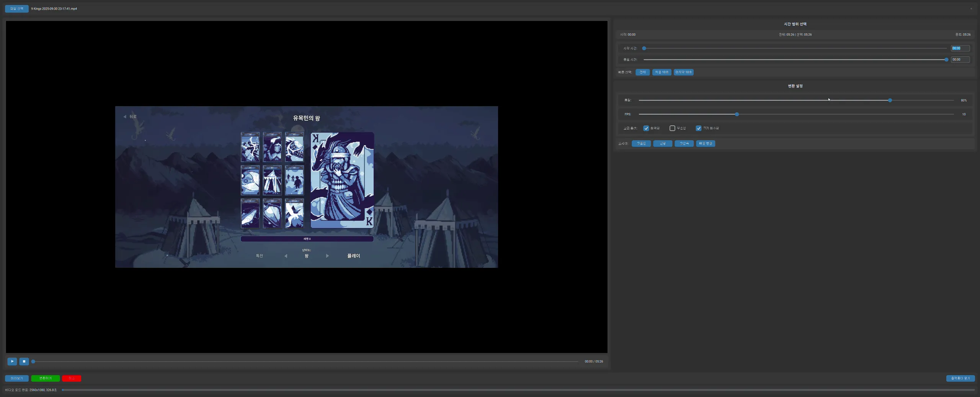Click the playback seek bar handle
The width and height of the screenshot is (980, 397).
(33, 362)
